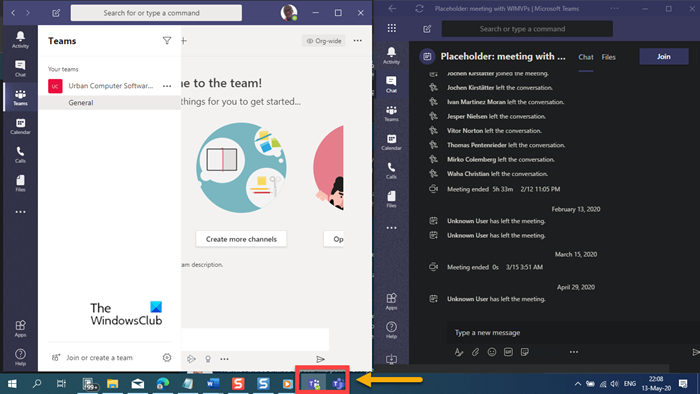Viewport: 700px width, 394px height.
Task: Click new chat compose icon in dark window
Action: [x=427, y=29]
